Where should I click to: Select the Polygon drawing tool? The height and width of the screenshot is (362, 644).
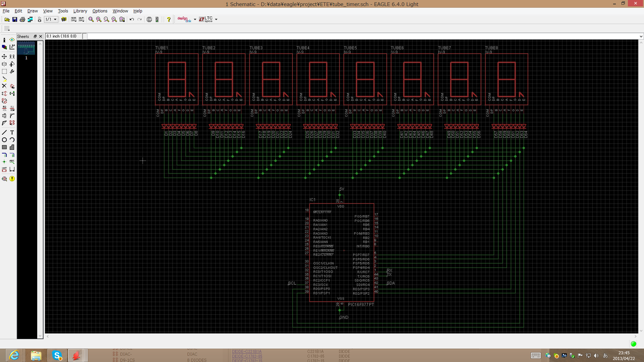point(12,147)
